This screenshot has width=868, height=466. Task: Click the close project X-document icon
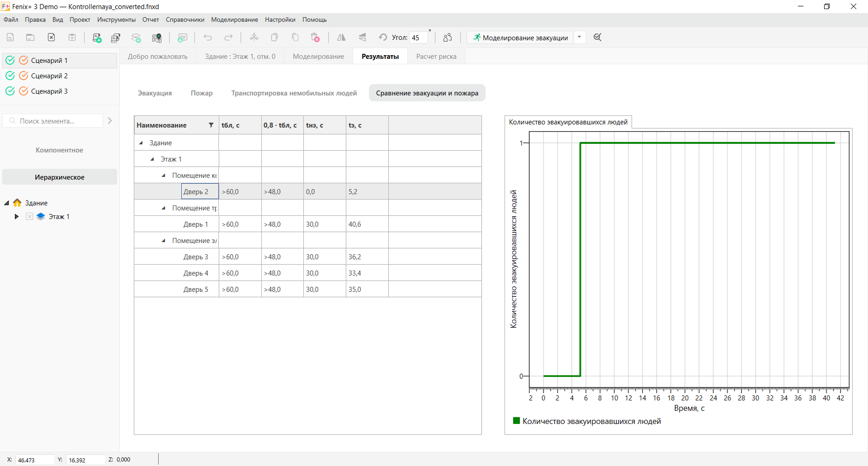[x=52, y=38]
